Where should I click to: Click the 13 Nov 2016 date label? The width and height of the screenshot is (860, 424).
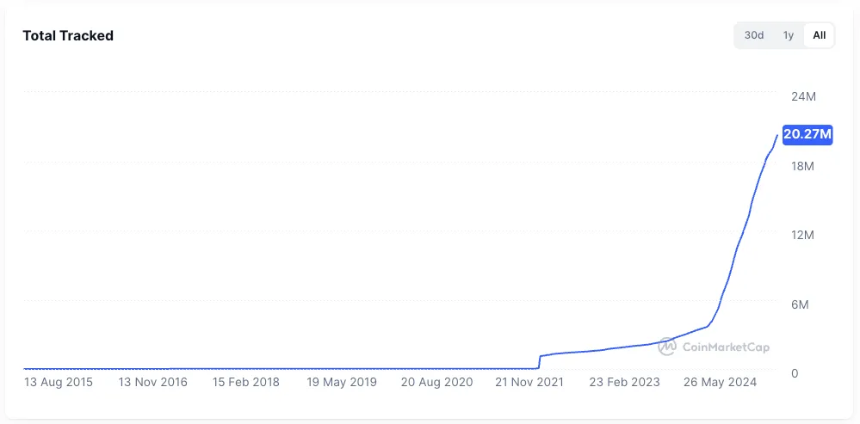pos(152,382)
